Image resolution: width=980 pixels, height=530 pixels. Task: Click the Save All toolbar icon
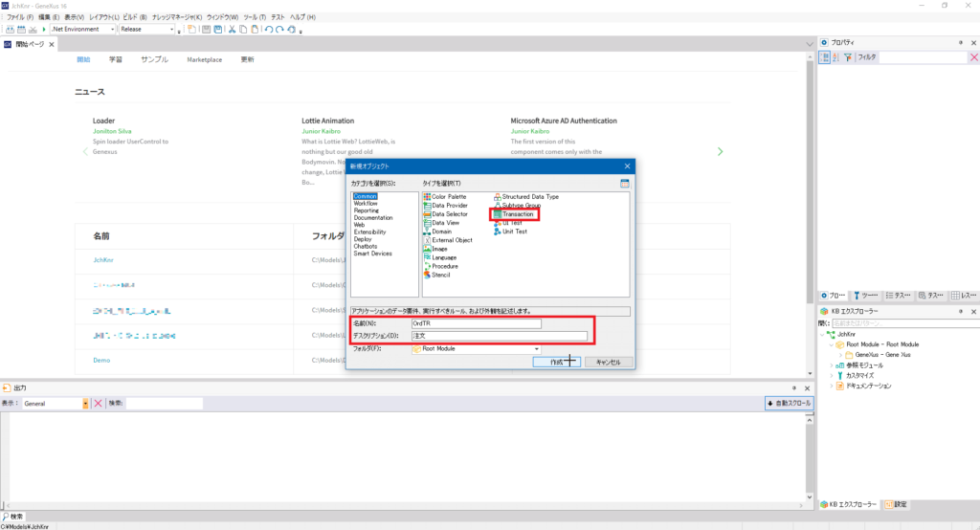(218, 30)
